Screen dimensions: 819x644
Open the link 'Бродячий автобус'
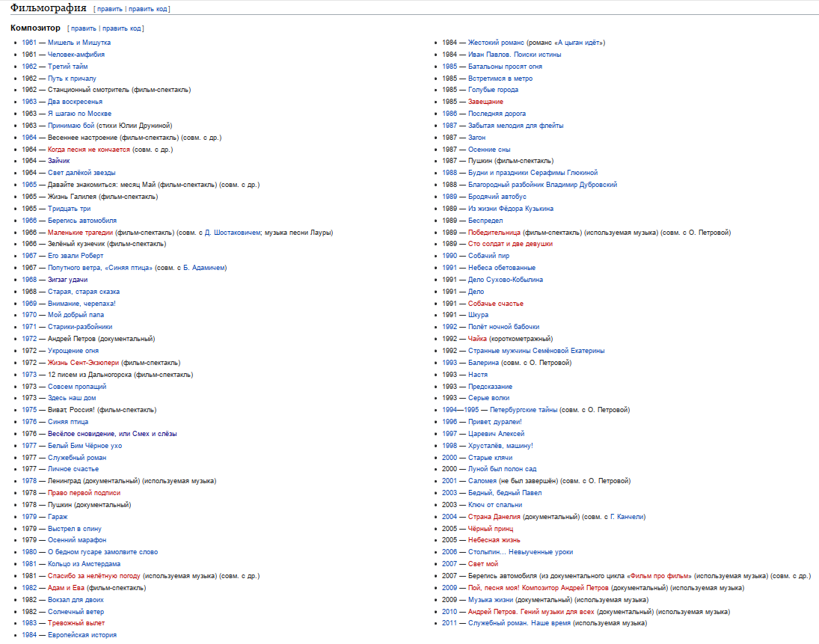click(x=497, y=197)
